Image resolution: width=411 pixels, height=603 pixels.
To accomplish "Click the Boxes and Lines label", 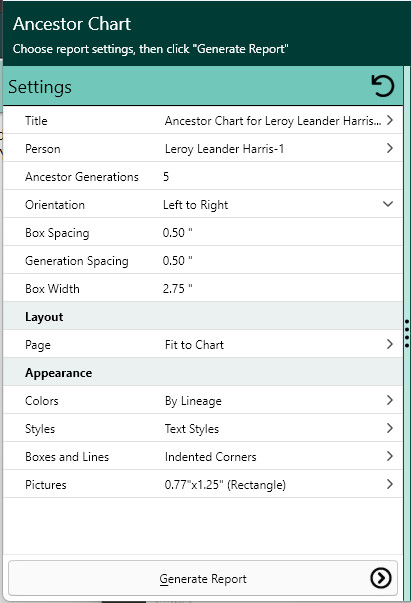I will pos(67,457).
